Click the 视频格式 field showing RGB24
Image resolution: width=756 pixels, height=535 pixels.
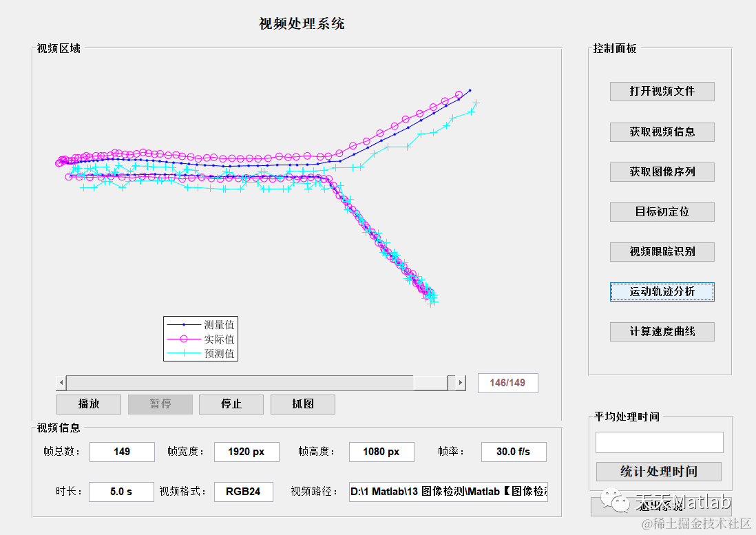click(x=244, y=492)
